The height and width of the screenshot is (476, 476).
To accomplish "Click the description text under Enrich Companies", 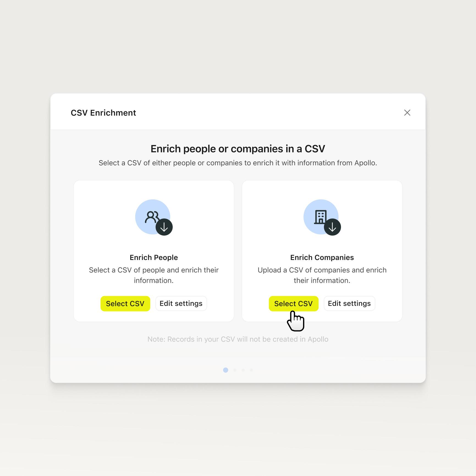I will click(322, 275).
